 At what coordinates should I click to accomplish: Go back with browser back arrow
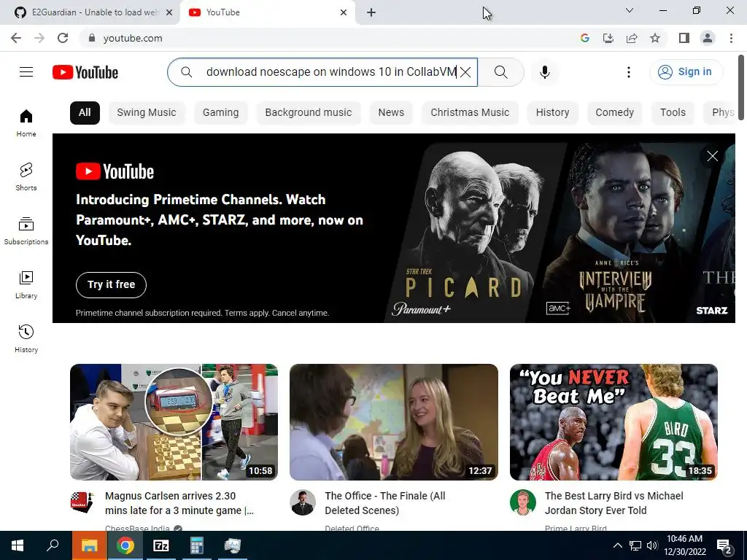point(16,38)
